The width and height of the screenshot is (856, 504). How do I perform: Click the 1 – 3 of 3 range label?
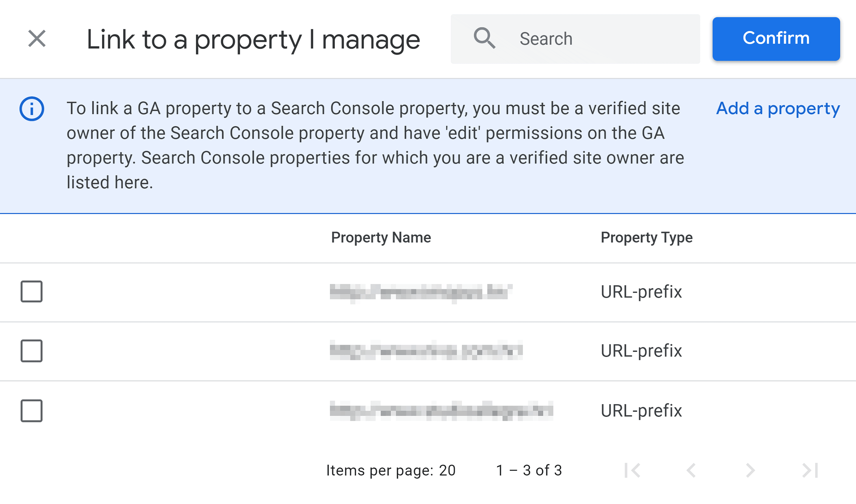point(529,470)
